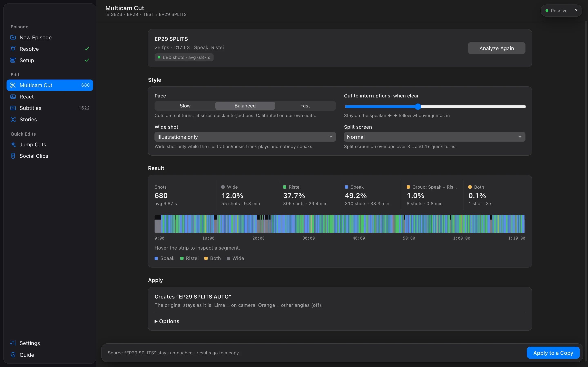Click the Resolve plug icon in sidebar
588x367 pixels.
(13, 49)
